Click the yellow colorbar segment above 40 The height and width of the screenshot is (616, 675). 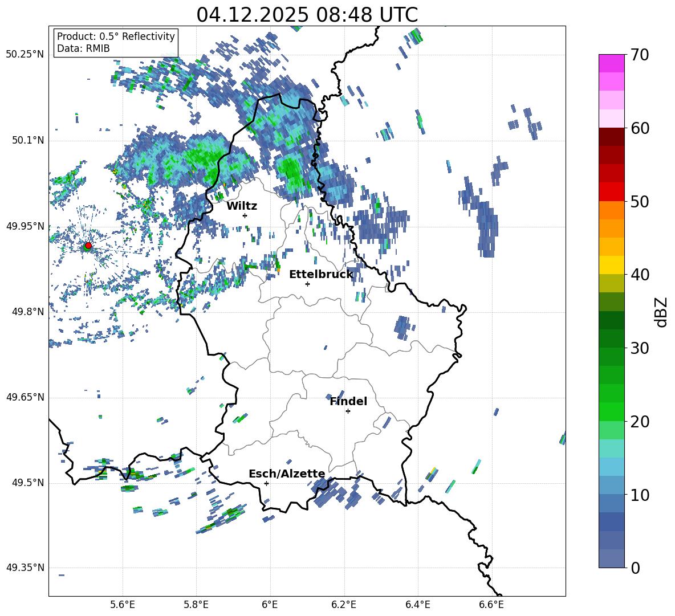pyautogui.click(x=611, y=266)
